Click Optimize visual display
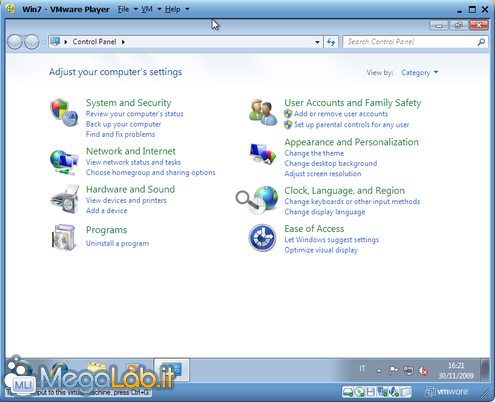 (321, 250)
